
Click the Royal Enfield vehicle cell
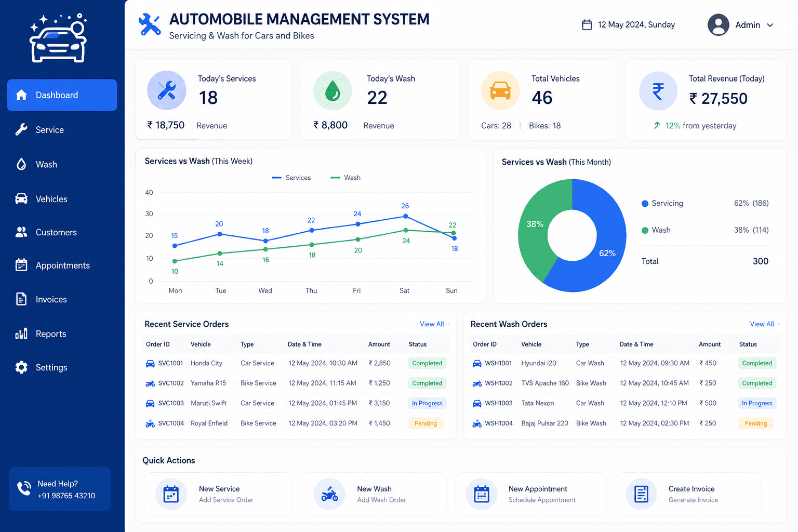coord(209,423)
